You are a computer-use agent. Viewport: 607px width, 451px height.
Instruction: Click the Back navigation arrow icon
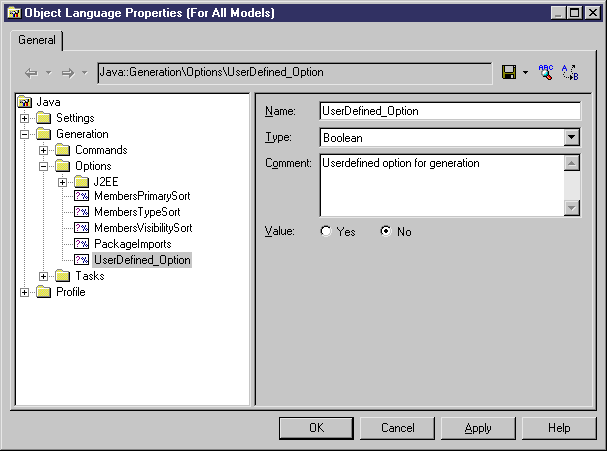pyautogui.click(x=31, y=73)
